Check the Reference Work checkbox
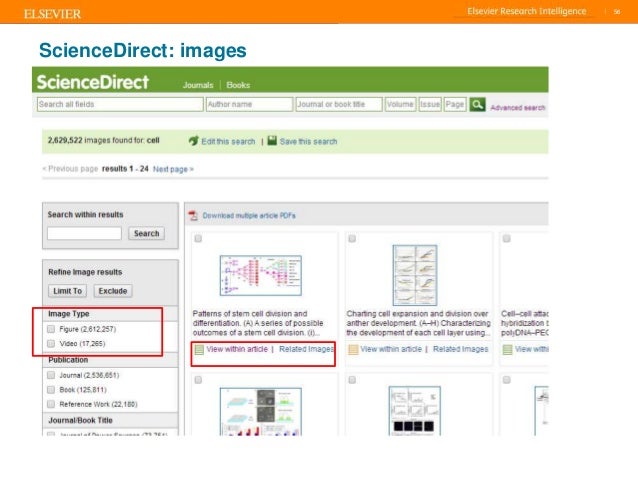This screenshot has width=638, height=479. click(x=51, y=404)
